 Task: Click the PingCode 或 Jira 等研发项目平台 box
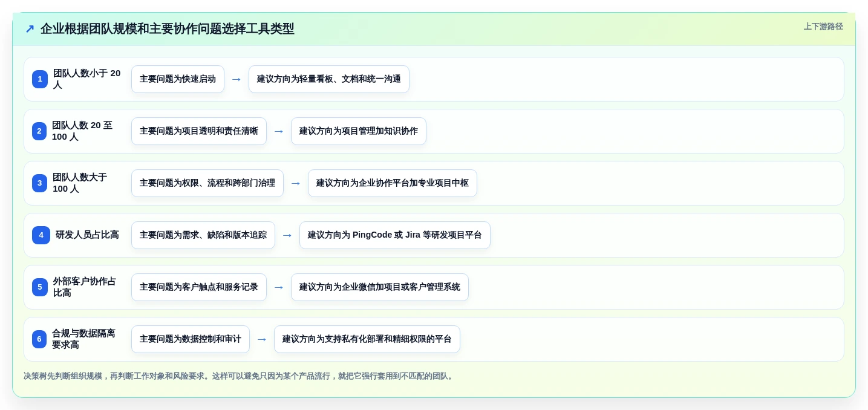point(395,235)
